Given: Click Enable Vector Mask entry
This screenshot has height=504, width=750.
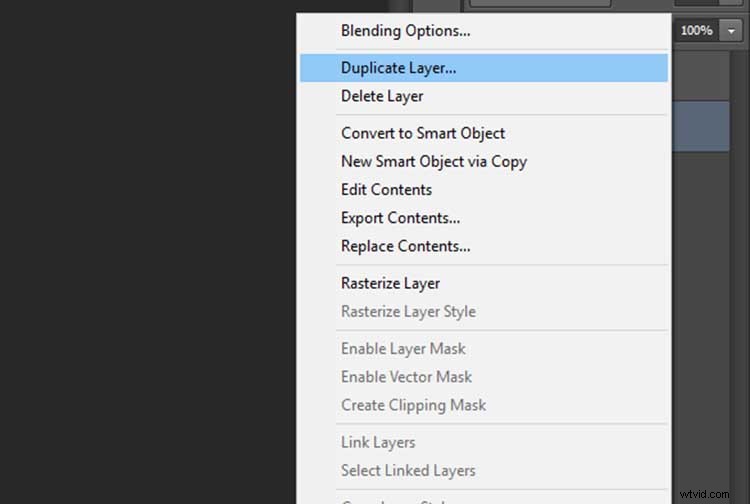Looking at the screenshot, I should click(406, 377).
